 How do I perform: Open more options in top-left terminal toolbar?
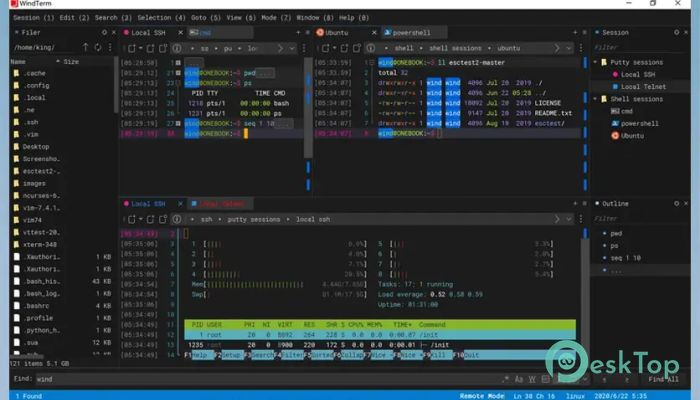coord(304,48)
